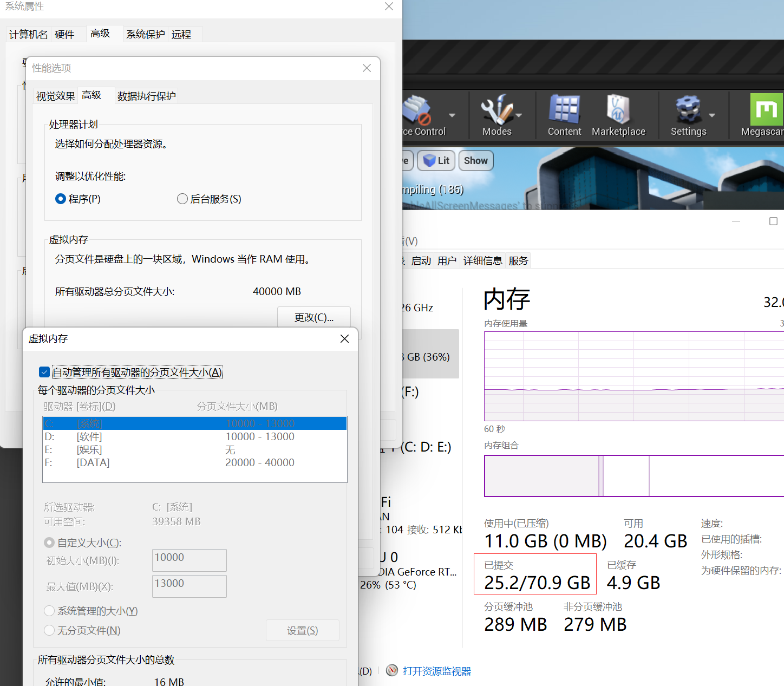Click the Show viewport flags button
This screenshot has width=784, height=686.
pos(475,160)
